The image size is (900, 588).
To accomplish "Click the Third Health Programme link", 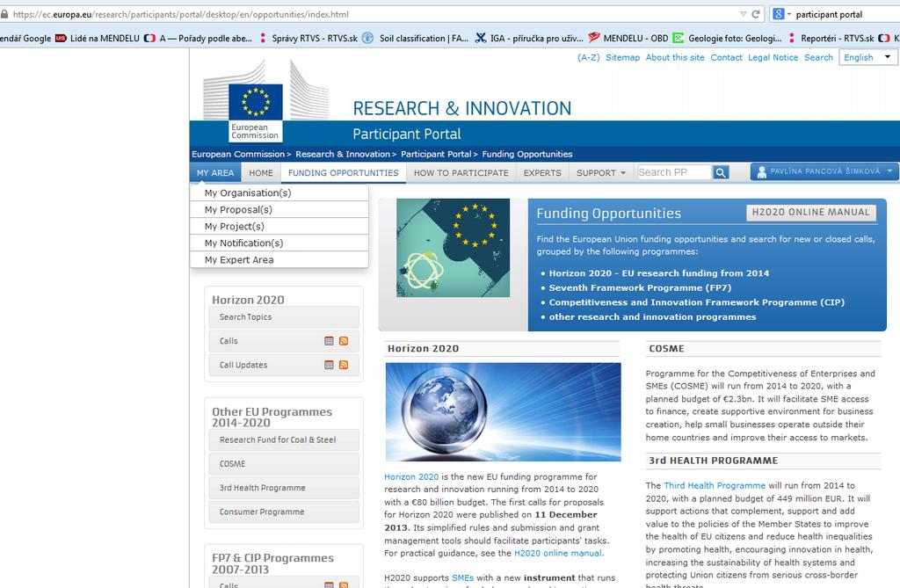I will (715, 486).
